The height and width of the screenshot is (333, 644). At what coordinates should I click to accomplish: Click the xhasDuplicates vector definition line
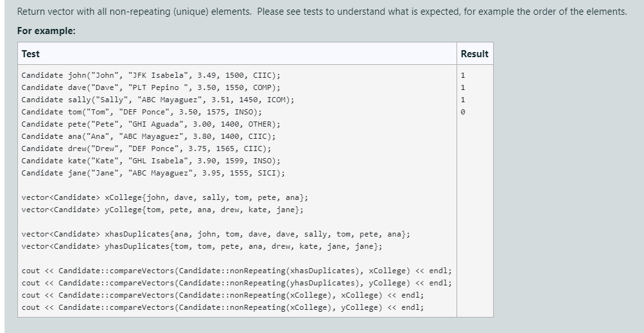216,234
